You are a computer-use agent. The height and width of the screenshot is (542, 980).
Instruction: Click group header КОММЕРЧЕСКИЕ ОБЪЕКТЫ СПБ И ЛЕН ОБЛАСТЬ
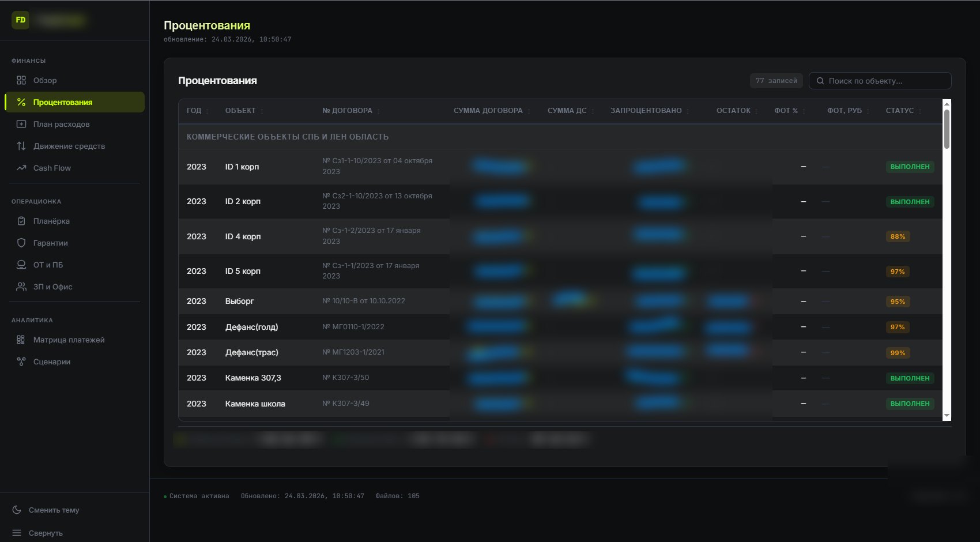[x=288, y=137]
